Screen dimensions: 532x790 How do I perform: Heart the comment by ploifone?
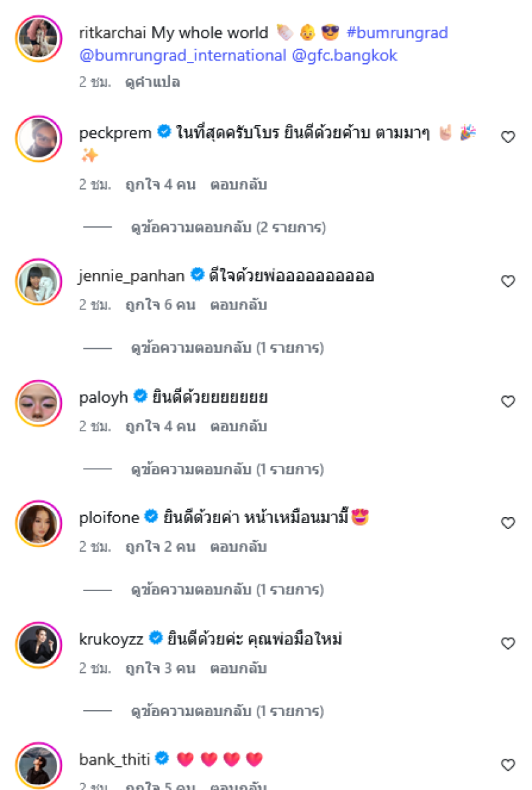(508, 523)
